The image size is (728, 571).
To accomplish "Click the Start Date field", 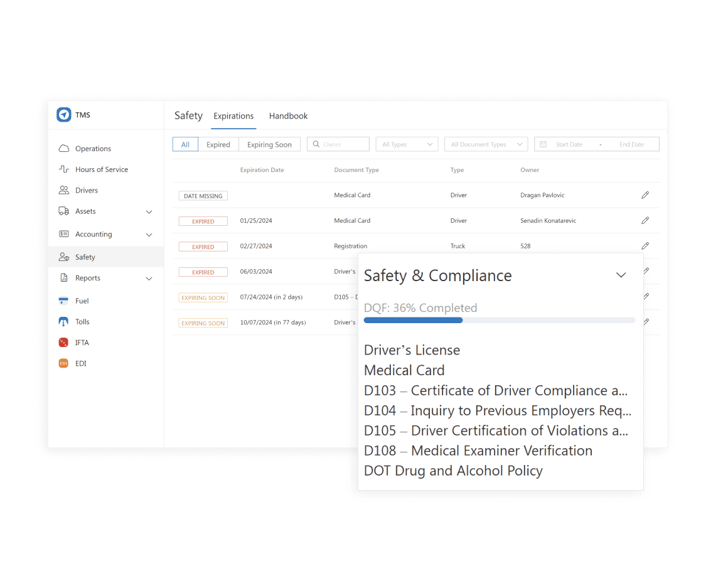I will coord(569,144).
